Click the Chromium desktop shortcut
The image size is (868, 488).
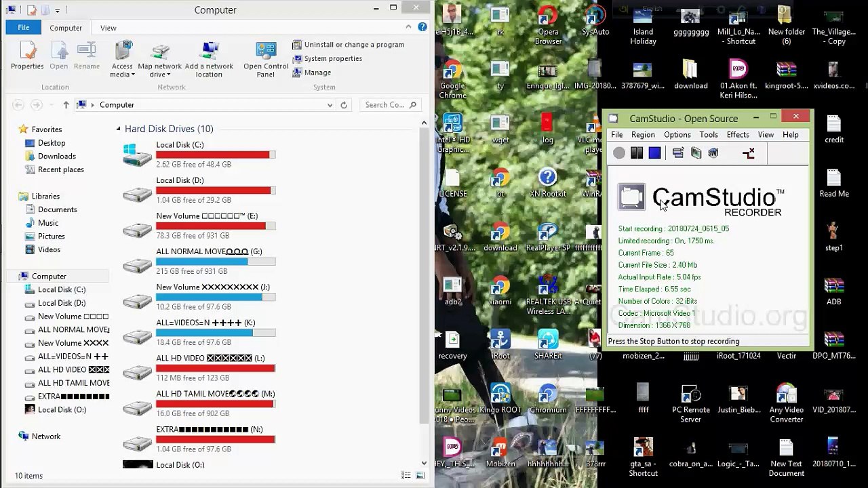[x=548, y=400]
